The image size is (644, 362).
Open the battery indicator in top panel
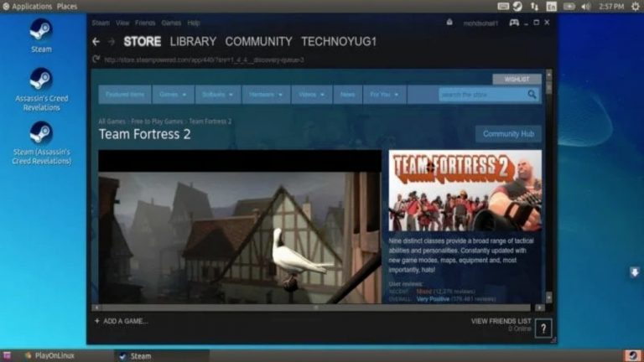pos(569,6)
